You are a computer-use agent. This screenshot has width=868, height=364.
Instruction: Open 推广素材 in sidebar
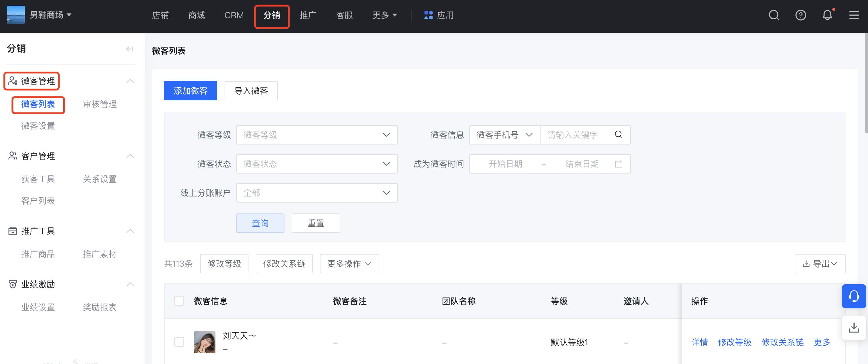100,254
